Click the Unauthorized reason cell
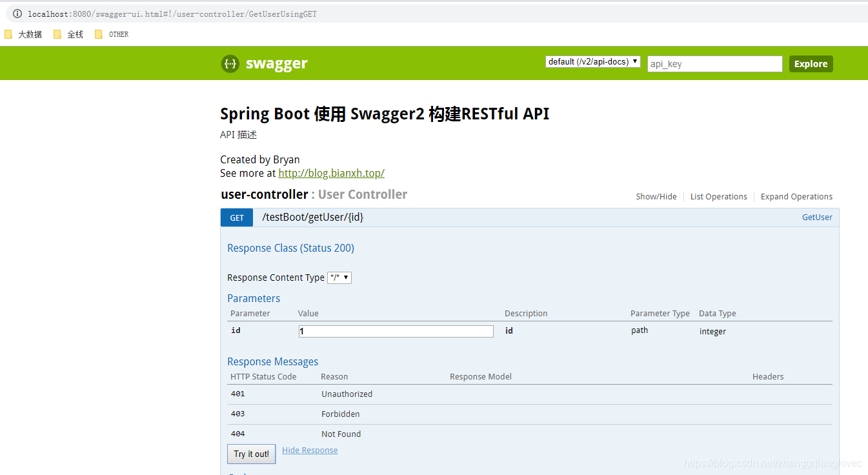The height and width of the screenshot is (475, 868). 347,394
